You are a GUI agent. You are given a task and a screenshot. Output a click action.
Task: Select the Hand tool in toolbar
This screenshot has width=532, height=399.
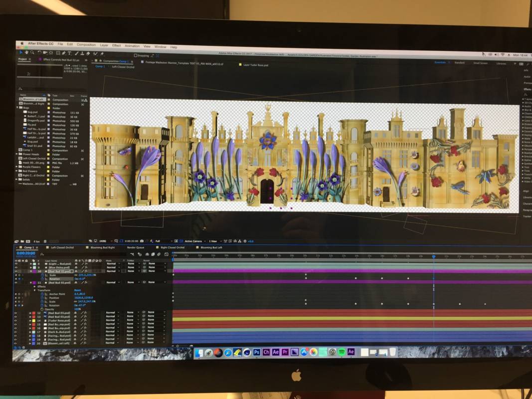pos(26,52)
